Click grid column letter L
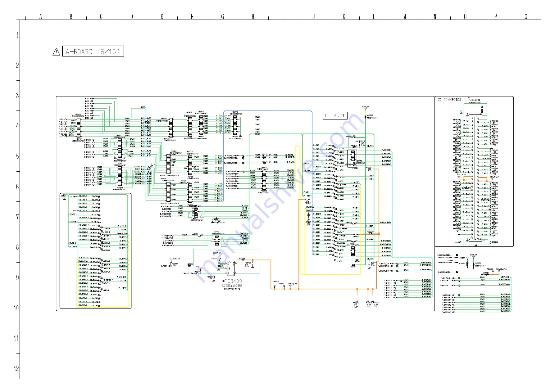 click(x=374, y=17)
